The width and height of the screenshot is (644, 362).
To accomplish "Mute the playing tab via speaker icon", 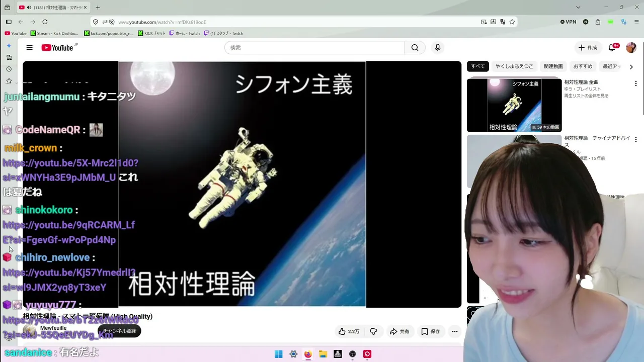I will (x=29, y=8).
